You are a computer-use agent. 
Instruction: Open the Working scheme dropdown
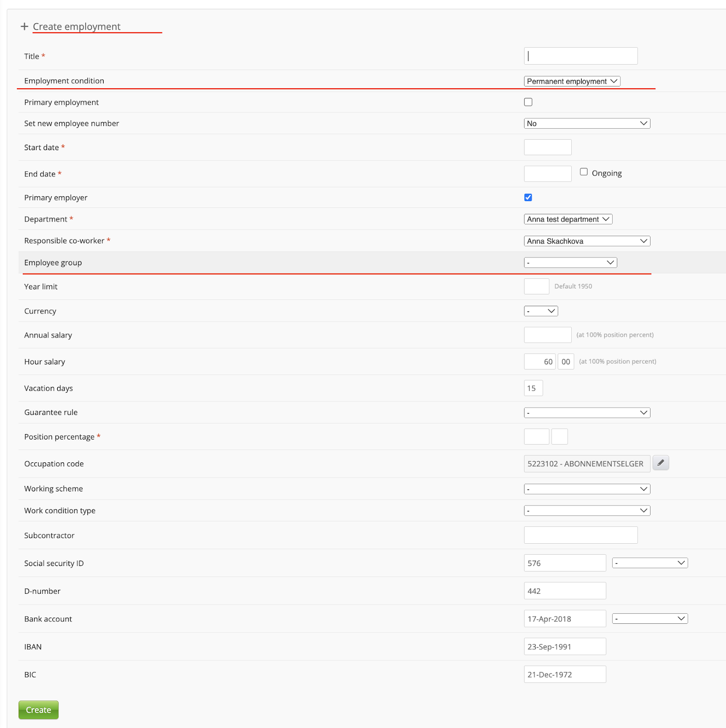pyautogui.click(x=587, y=489)
